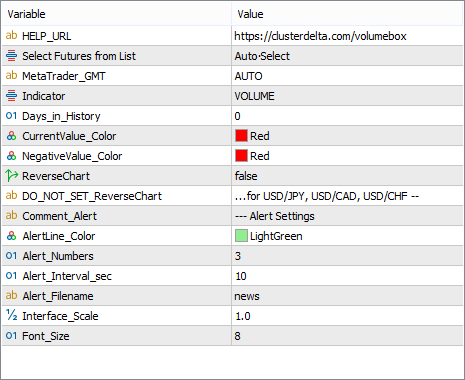The height and width of the screenshot is (380, 465).
Task: Click the integer icon beside Days_in_History
Action: pyautogui.click(x=11, y=116)
